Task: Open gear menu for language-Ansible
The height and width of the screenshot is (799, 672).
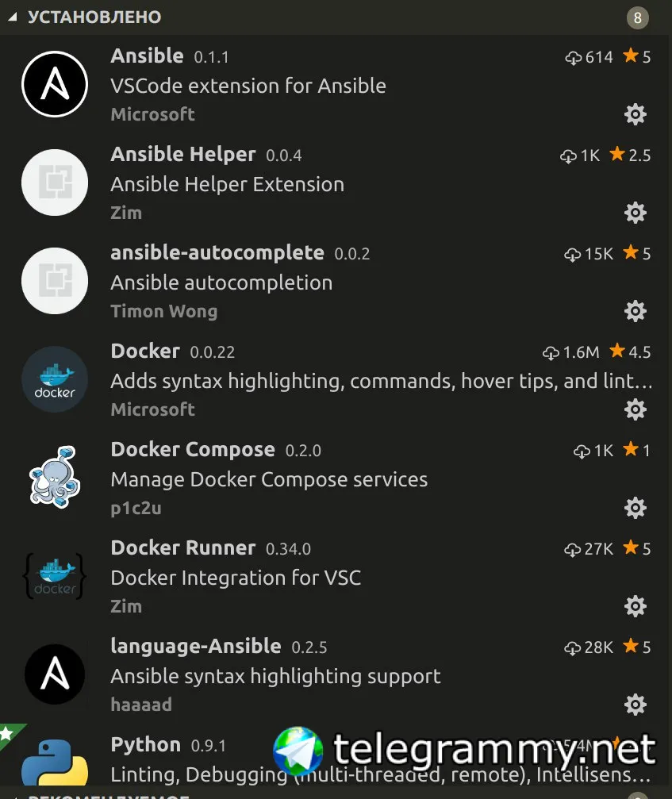Action: (635, 705)
